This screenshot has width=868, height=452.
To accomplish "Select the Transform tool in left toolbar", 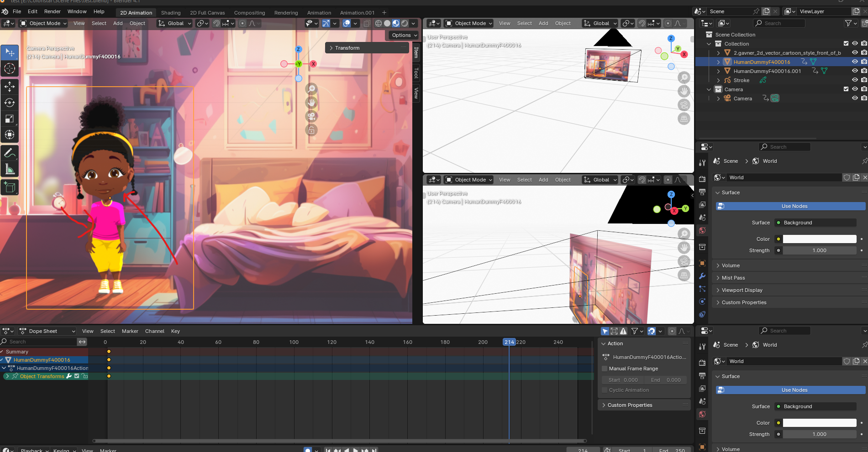I will [x=10, y=135].
